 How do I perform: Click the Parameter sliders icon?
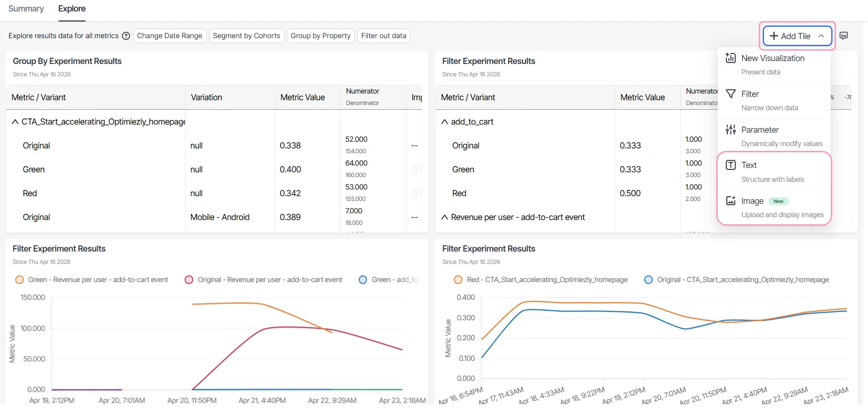731,130
